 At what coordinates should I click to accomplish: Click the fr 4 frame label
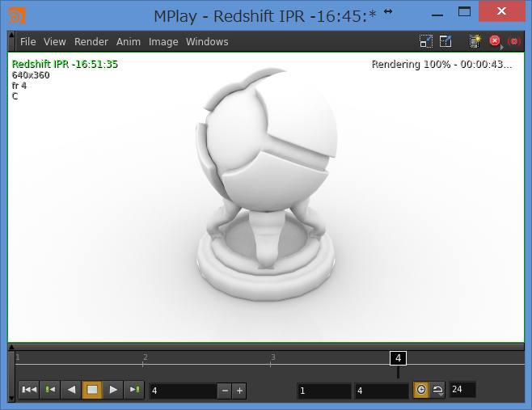pos(19,86)
